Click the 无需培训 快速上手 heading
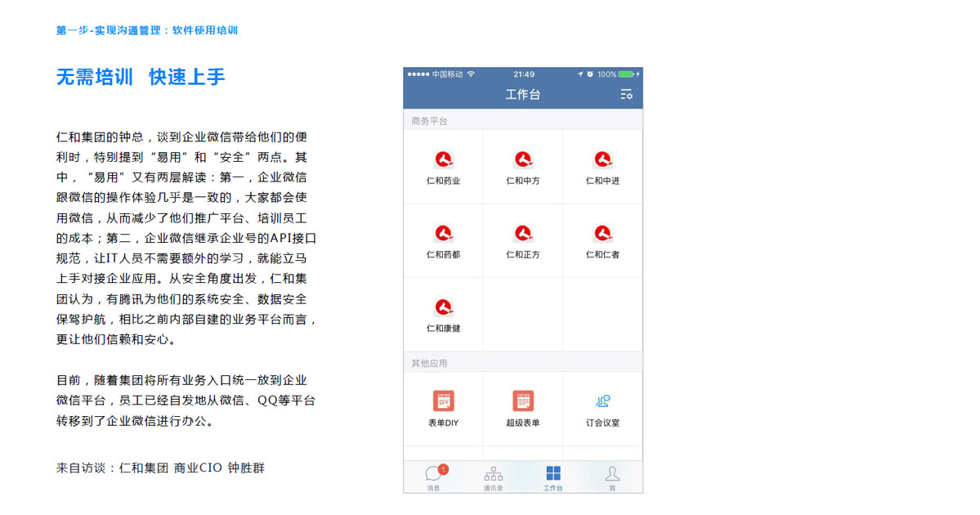Screen dimensions: 980x515 141,77
